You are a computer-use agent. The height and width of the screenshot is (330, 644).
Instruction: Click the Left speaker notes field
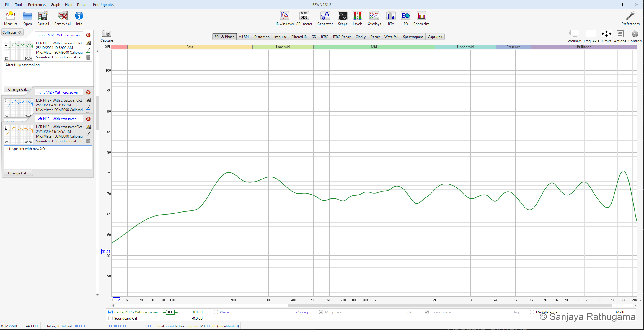tap(48, 157)
